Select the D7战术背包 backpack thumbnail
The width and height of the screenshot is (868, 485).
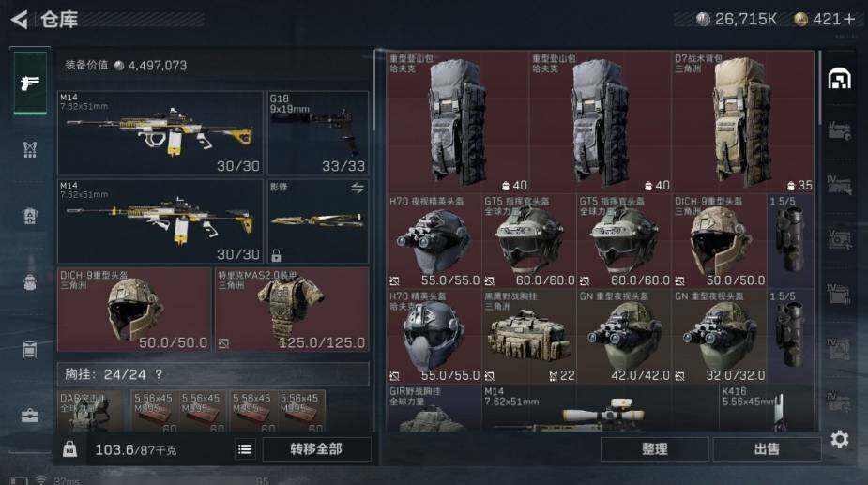click(x=743, y=122)
